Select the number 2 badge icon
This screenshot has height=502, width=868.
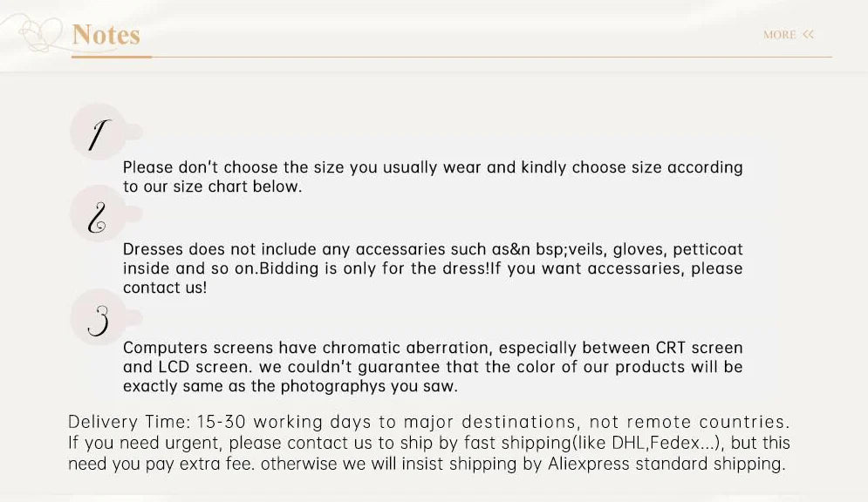(x=98, y=214)
